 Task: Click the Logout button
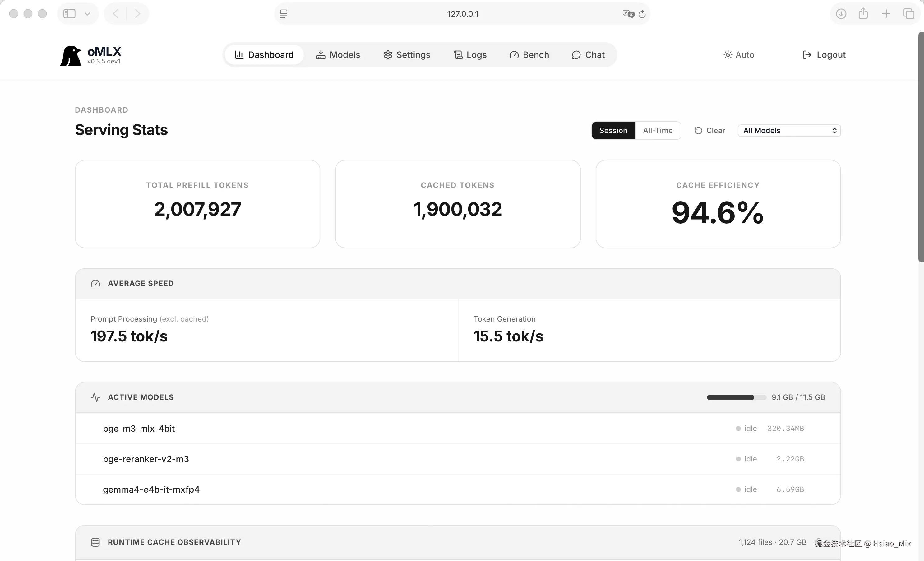pos(824,55)
